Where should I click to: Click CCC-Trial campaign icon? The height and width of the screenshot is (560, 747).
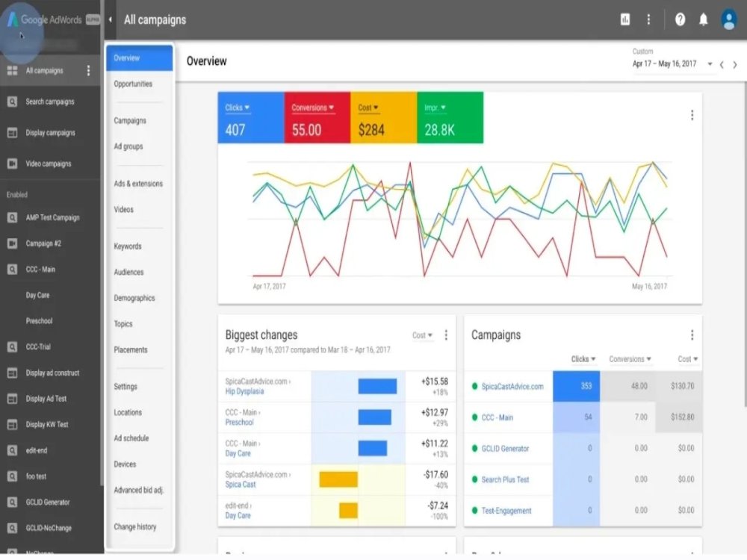[13, 346]
